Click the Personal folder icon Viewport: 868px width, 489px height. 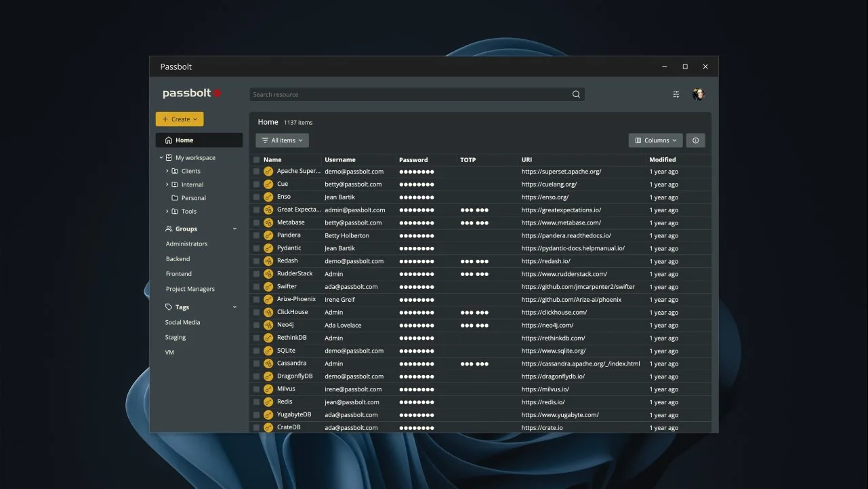(x=175, y=198)
